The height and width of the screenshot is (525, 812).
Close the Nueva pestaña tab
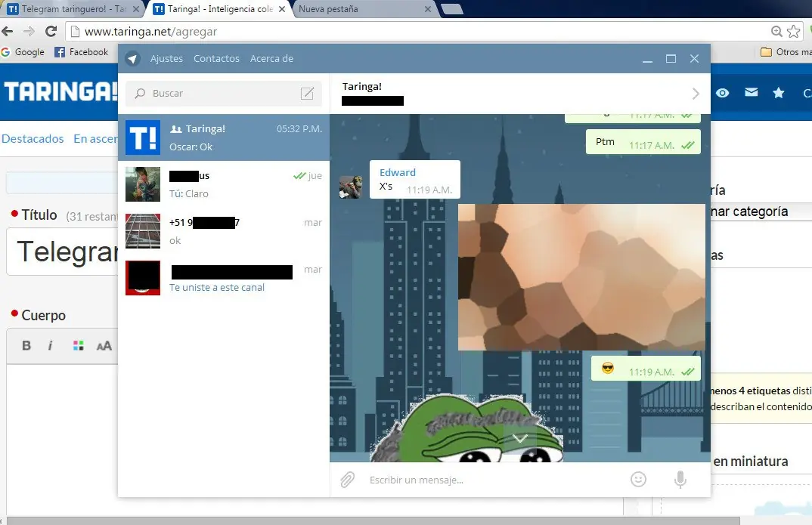point(428,9)
